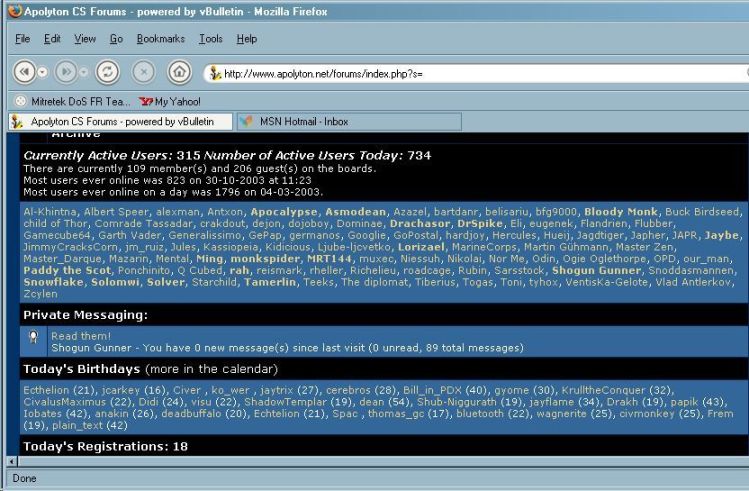Open the Forward button history dropdown

tap(83, 72)
